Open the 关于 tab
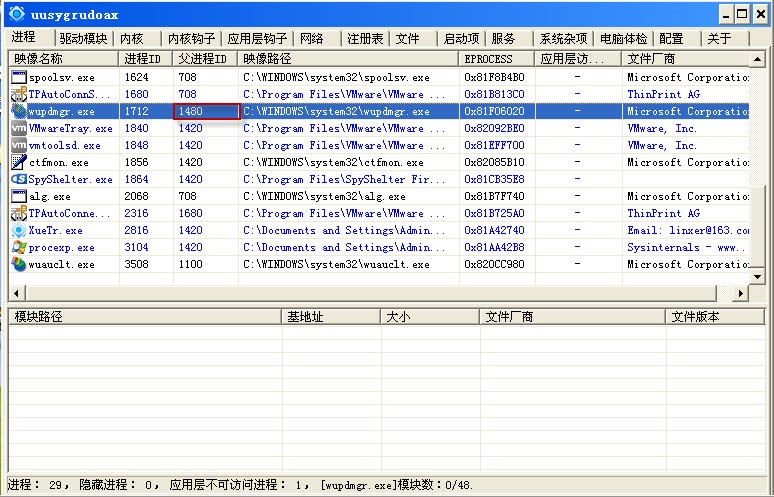Viewport: 774px width, 497px height. (719, 38)
